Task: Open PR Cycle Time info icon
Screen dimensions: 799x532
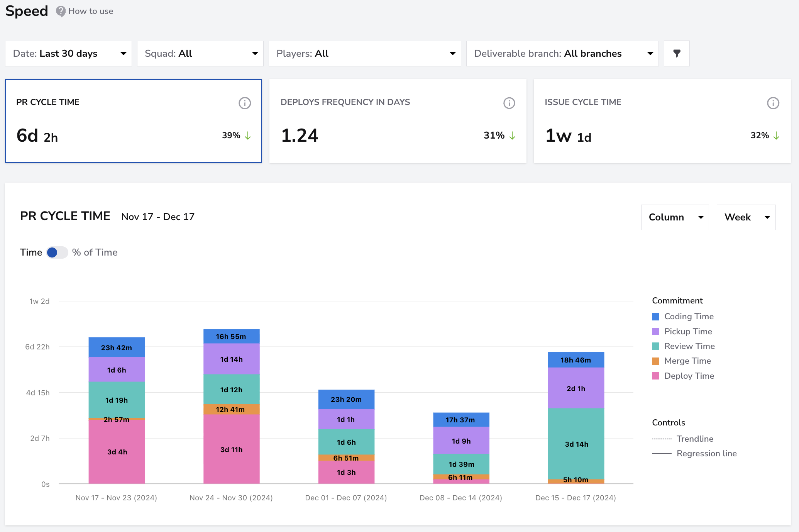Action: tap(245, 103)
